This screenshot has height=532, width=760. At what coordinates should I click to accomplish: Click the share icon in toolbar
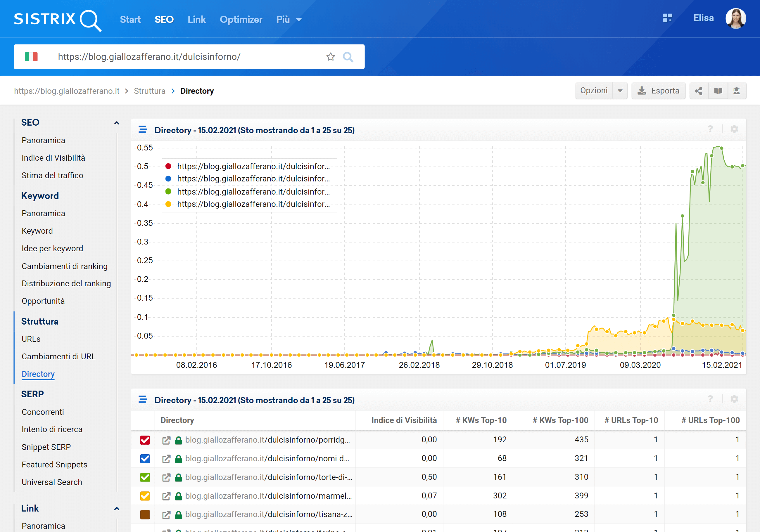coord(698,91)
